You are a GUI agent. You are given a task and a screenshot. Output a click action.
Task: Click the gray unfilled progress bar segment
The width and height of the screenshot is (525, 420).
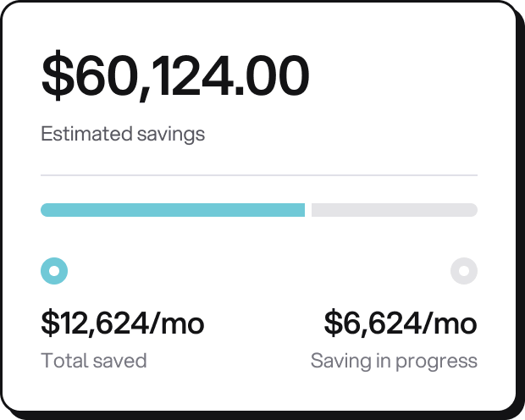coord(394,210)
